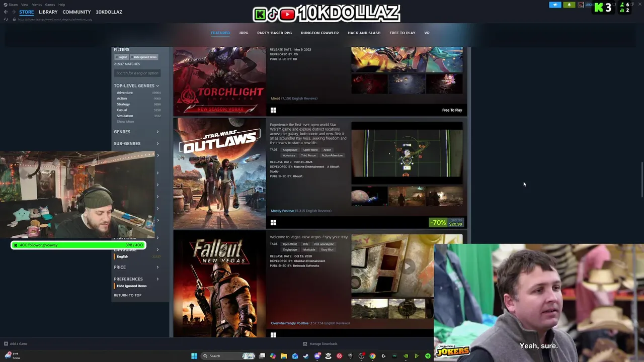Switch to the Free to Play tab

(403, 33)
